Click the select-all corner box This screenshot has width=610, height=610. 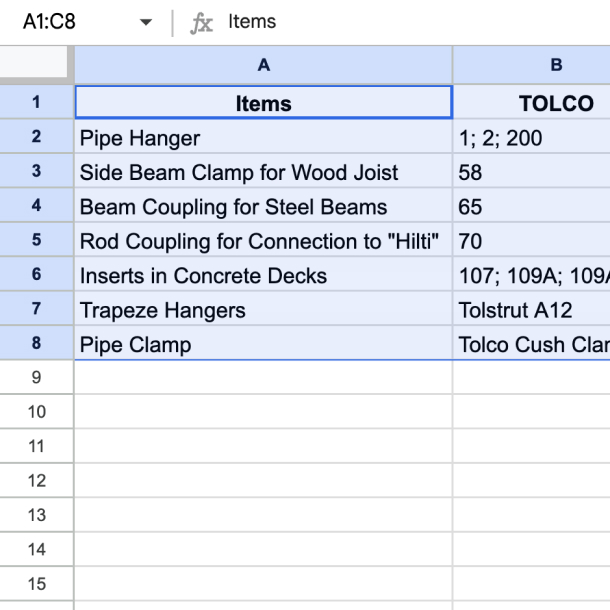(36, 65)
